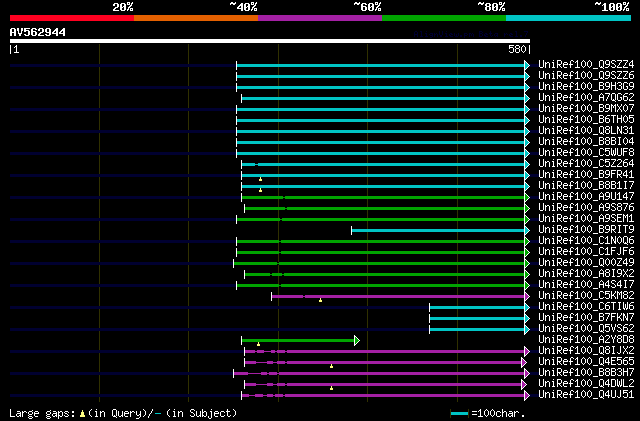Select the UniRef100_C1FJF6 label
Screen dimensions: 640x421
point(586,252)
